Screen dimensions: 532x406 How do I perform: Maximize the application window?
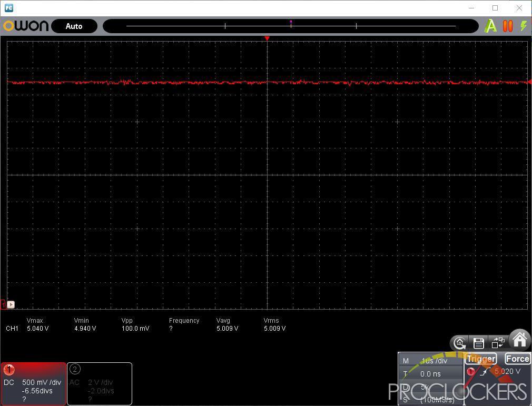(495, 8)
